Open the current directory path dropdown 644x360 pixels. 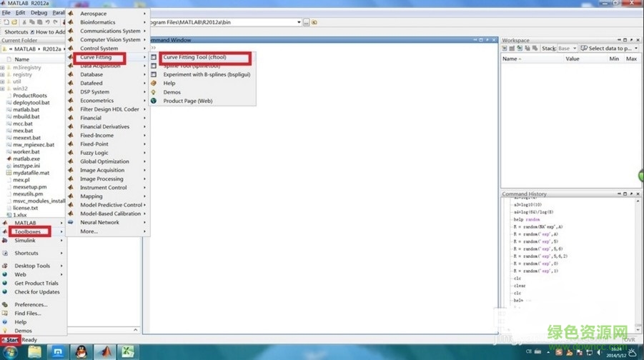pyautogui.click(x=299, y=22)
